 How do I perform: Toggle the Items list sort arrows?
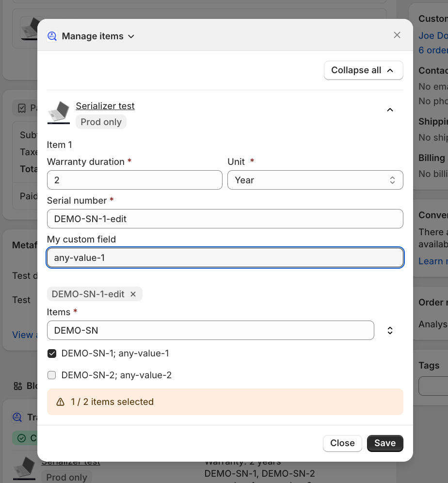point(390,331)
